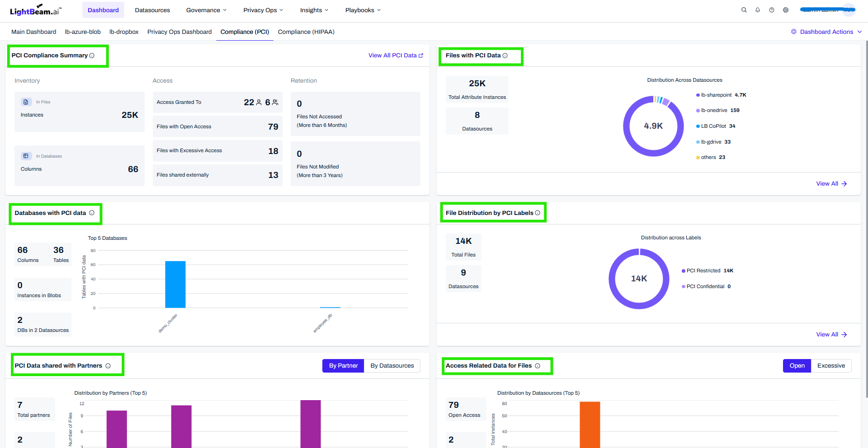
Task: Open the Datasources menu item
Action: [x=152, y=10]
